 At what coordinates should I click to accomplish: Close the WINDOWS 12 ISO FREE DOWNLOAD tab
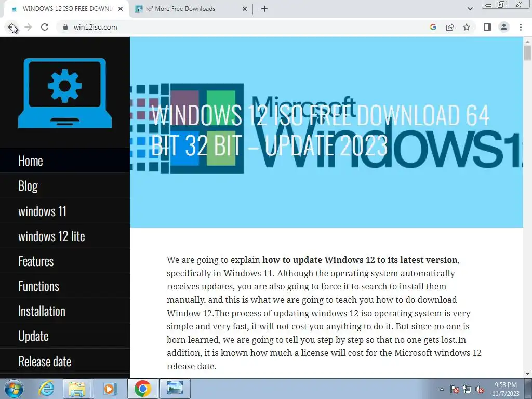point(121,9)
